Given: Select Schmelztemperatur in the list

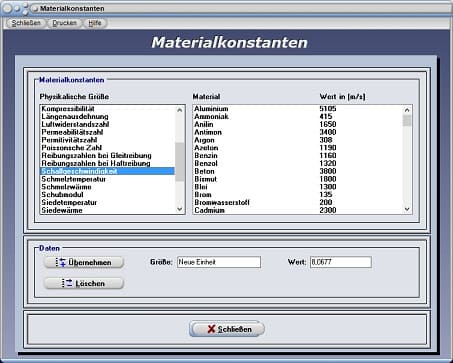Looking at the screenshot, I should pyautogui.click(x=107, y=179).
